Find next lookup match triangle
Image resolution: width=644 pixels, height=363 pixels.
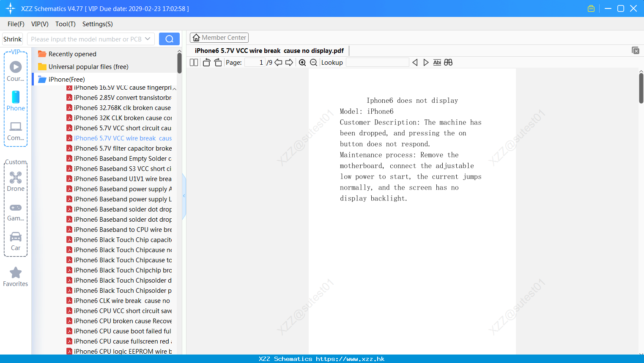(x=426, y=63)
